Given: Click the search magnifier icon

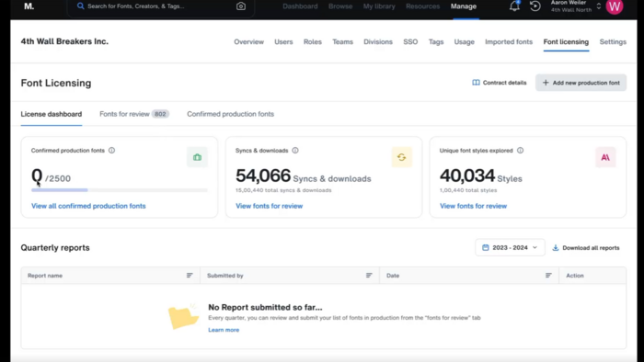Looking at the screenshot, I should [81, 6].
